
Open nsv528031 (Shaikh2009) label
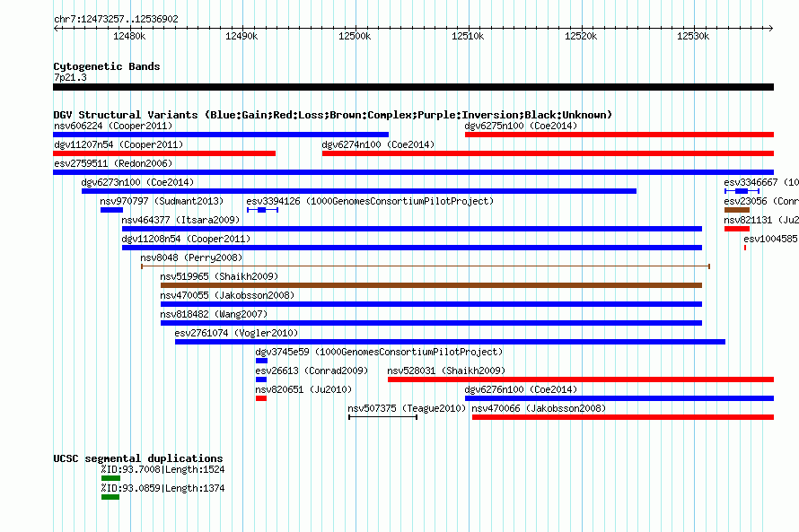(x=446, y=371)
